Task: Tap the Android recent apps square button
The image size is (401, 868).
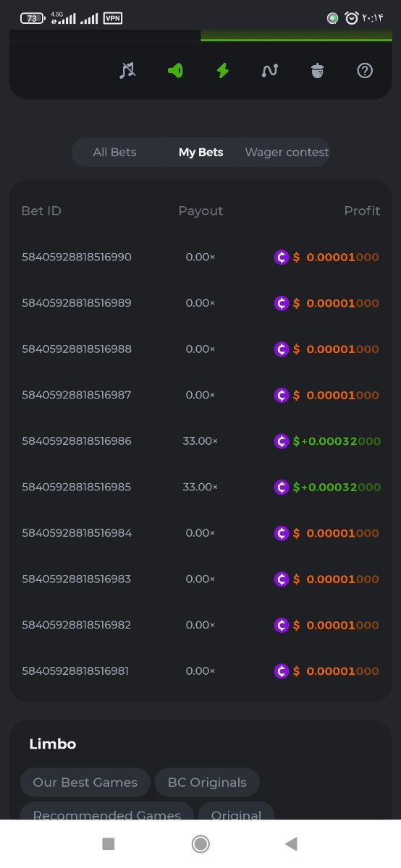Action: [x=109, y=843]
